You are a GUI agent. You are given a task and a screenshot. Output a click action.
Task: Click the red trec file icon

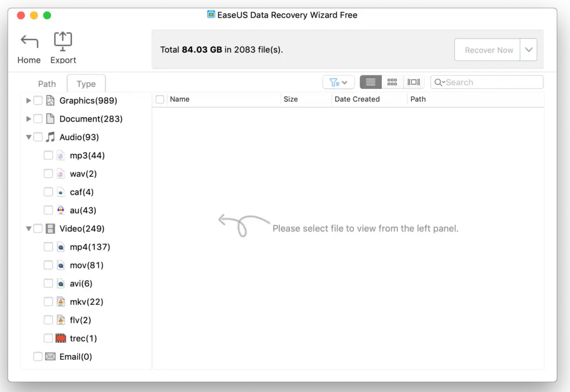tap(61, 338)
